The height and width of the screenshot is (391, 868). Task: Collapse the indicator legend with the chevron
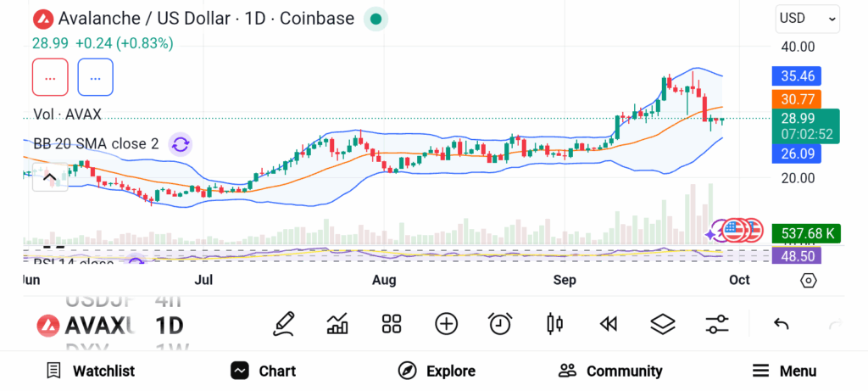tap(49, 177)
